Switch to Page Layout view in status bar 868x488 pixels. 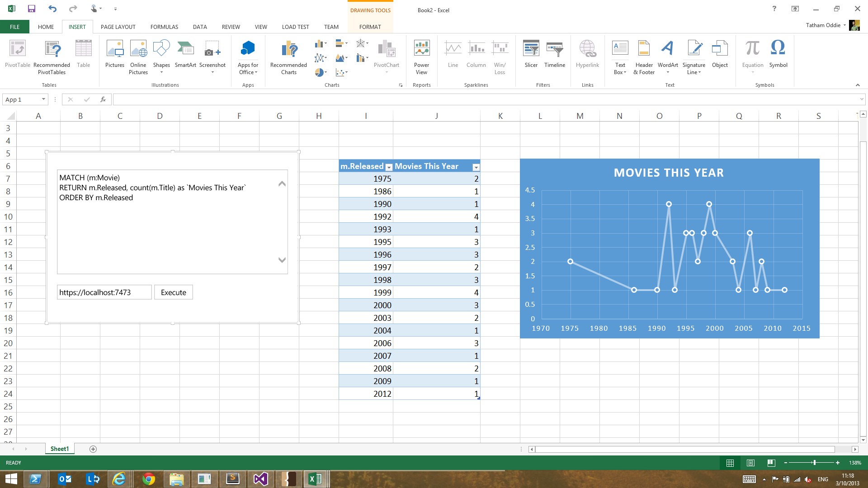point(750,463)
